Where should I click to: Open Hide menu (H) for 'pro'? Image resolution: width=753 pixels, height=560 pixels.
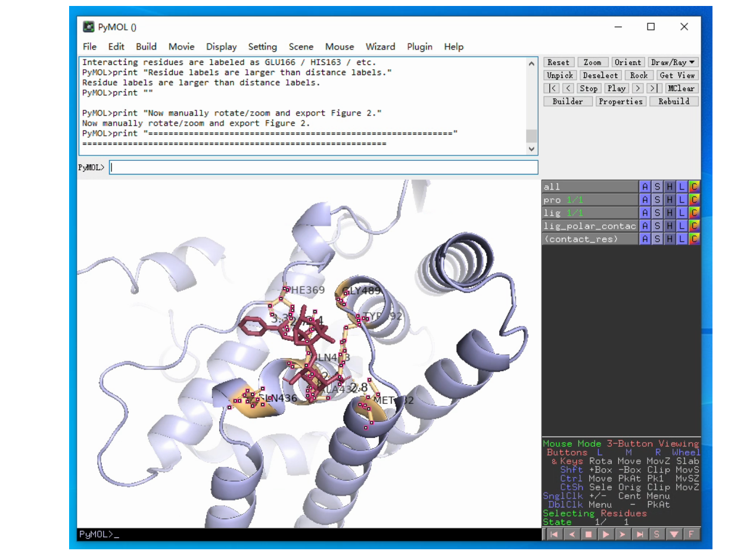(670, 200)
